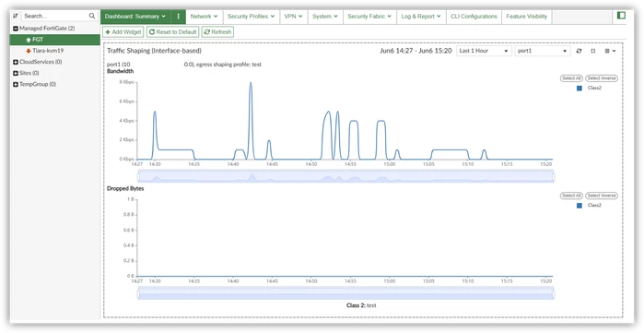644x333 pixels.
Task: Open the Security Profiles menu
Action: [251, 17]
